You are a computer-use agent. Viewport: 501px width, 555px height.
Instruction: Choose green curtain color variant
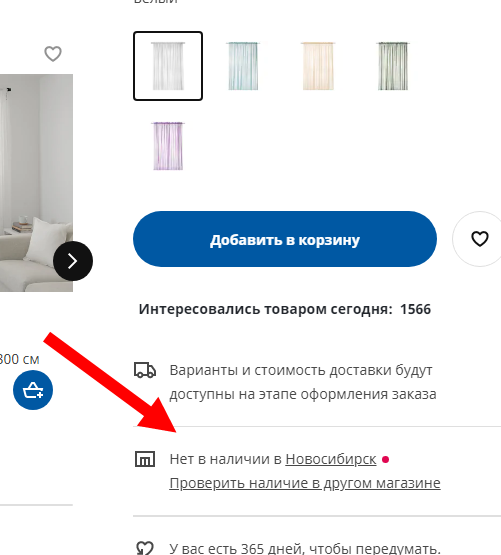(393, 66)
